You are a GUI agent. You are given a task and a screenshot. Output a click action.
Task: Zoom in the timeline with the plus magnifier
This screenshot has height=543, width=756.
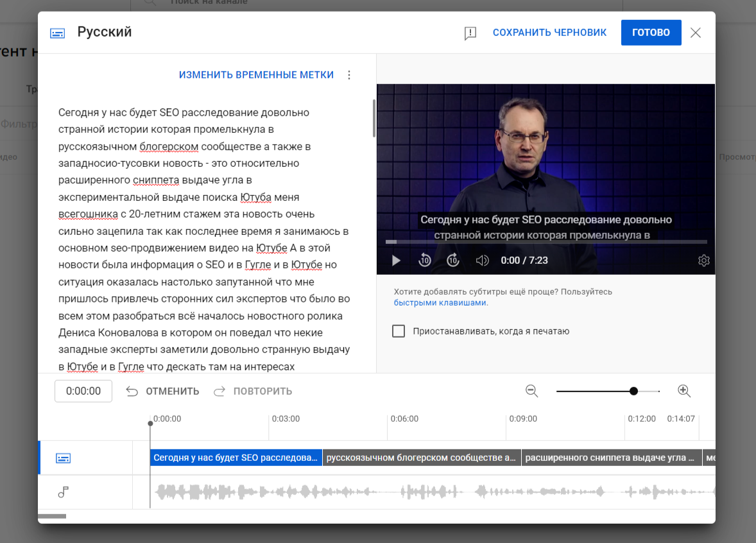(684, 390)
